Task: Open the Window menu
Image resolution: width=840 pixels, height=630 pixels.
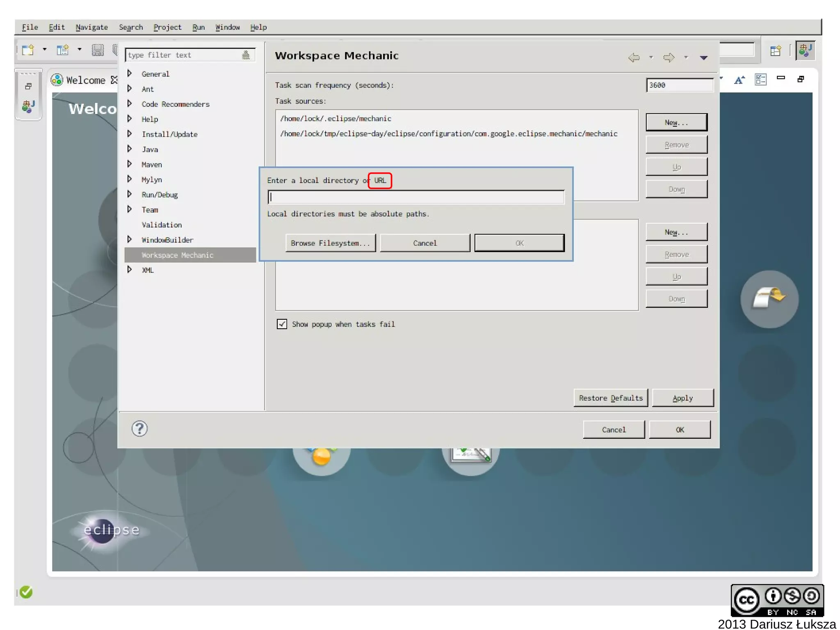Action: 227,27
